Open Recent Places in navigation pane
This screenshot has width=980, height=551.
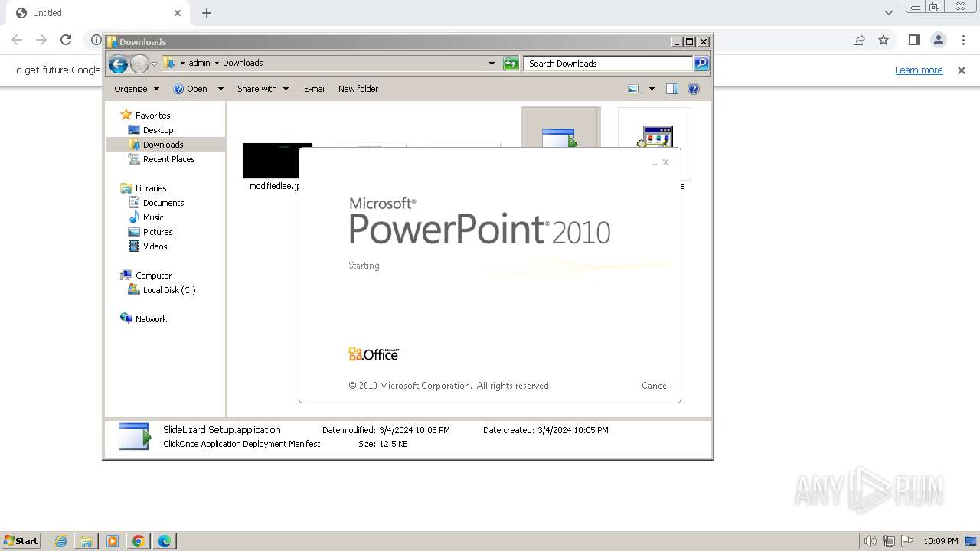pos(168,159)
